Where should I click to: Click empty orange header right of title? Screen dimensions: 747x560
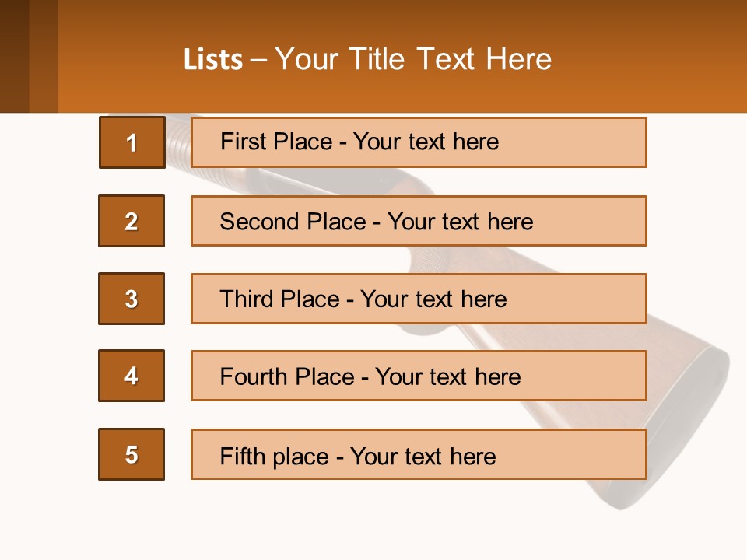click(654, 59)
